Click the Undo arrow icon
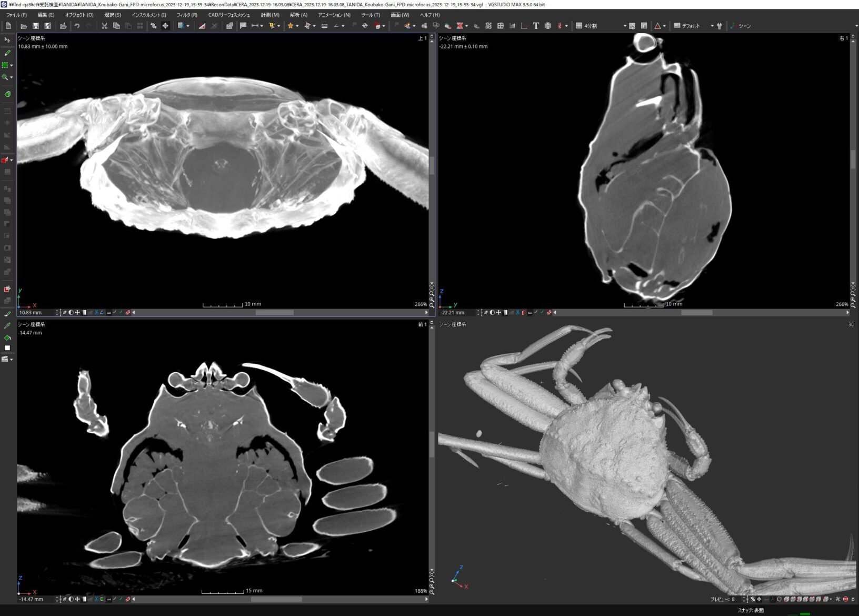This screenshot has width=859, height=616. (77, 26)
